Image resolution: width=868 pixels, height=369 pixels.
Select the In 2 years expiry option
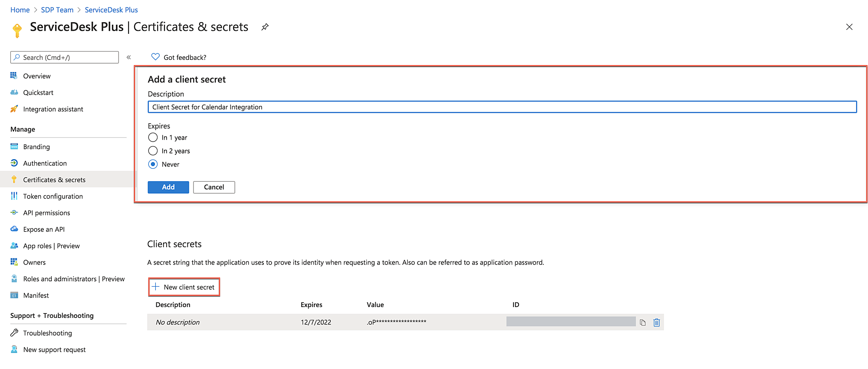[x=153, y=151]
